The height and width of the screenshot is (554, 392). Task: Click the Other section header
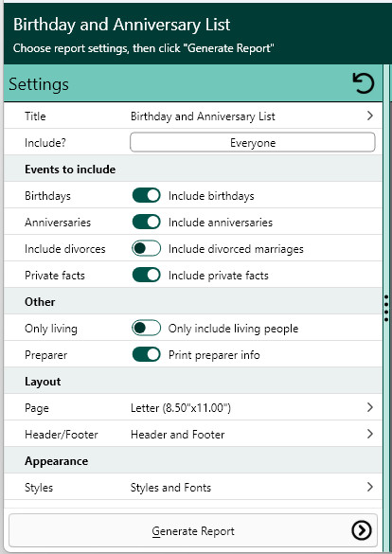click(x=40, y=302)
